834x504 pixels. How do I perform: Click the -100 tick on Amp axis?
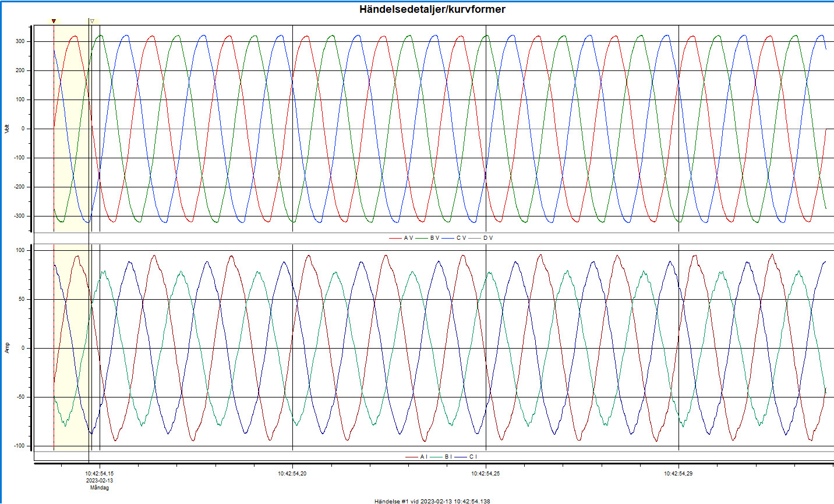click(x=19, y=446)
